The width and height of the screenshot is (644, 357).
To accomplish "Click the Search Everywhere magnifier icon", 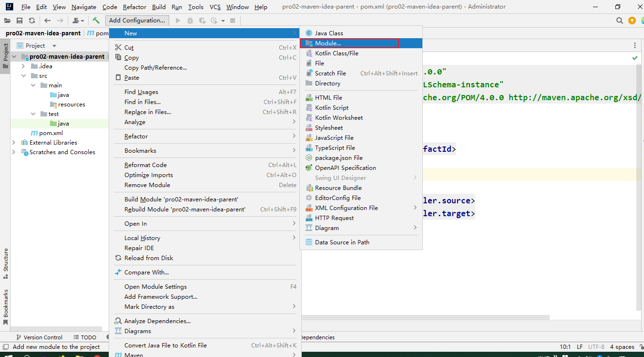I will [620, 21].
